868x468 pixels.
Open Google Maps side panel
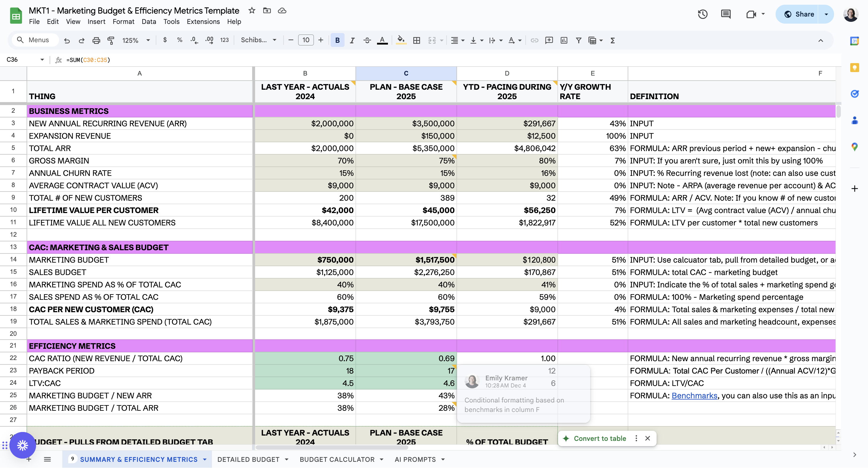[x=854, y=147]
